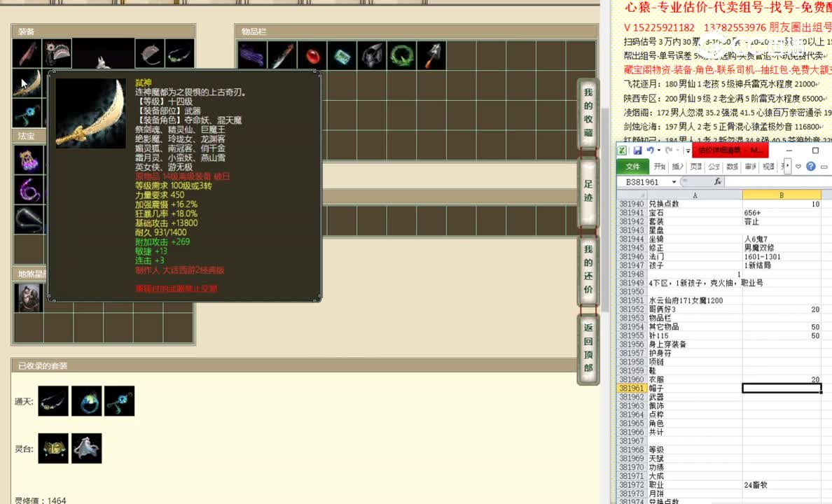Image resolution: width=832 pixels, height=504 pixels.
Task: Select the axe inventory item
Action: [431, 55]
